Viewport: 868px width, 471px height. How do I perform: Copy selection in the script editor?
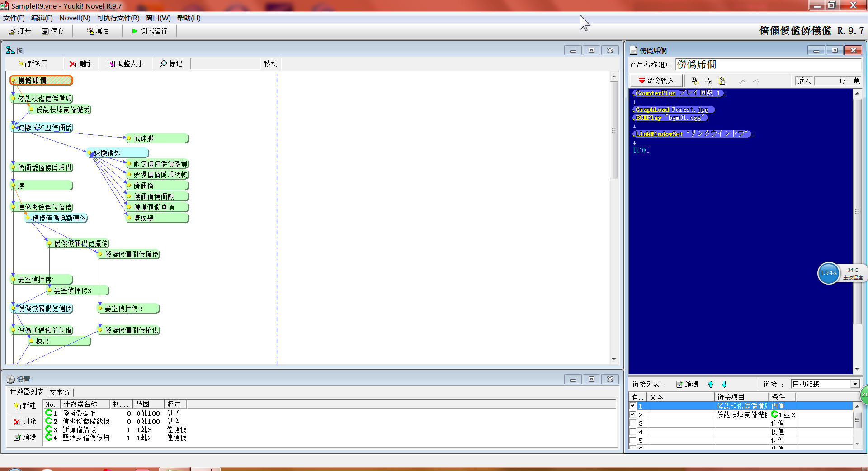[708, 81]
